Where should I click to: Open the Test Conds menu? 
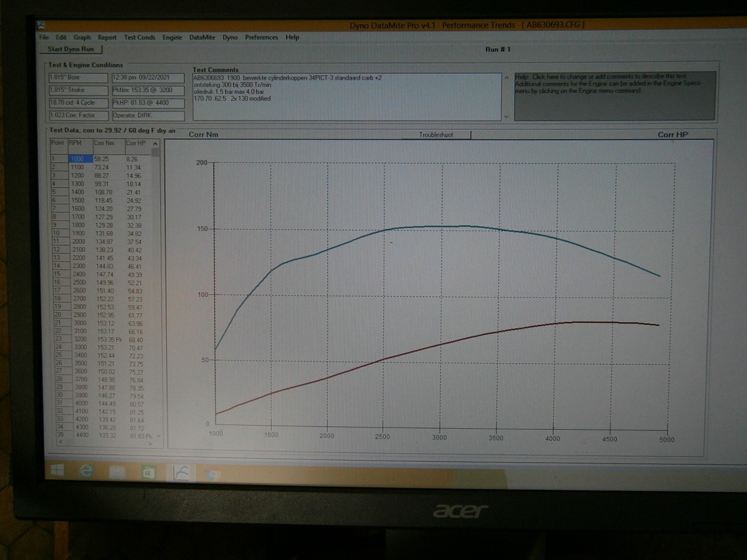point(139,37)
